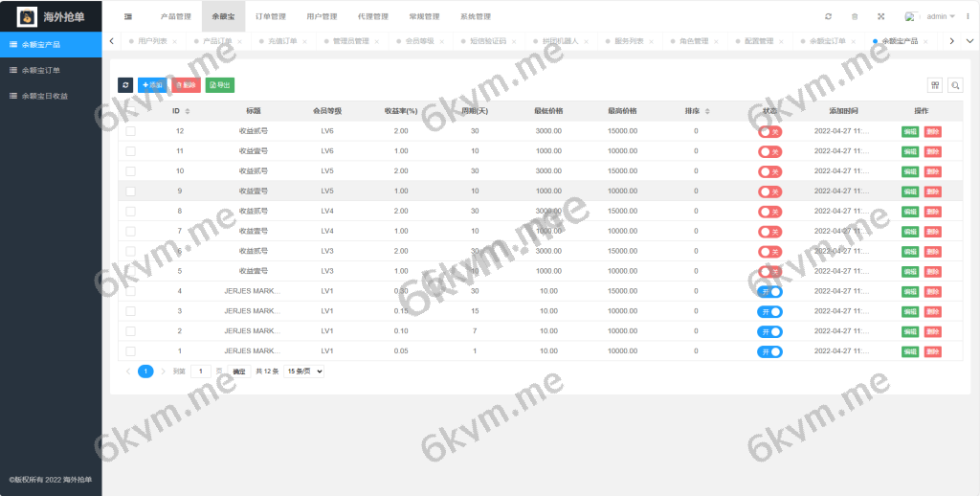This screenshot has width=980, height=496.
Task: Expand the tab options chevron at far right
Action: pos(969,41)
